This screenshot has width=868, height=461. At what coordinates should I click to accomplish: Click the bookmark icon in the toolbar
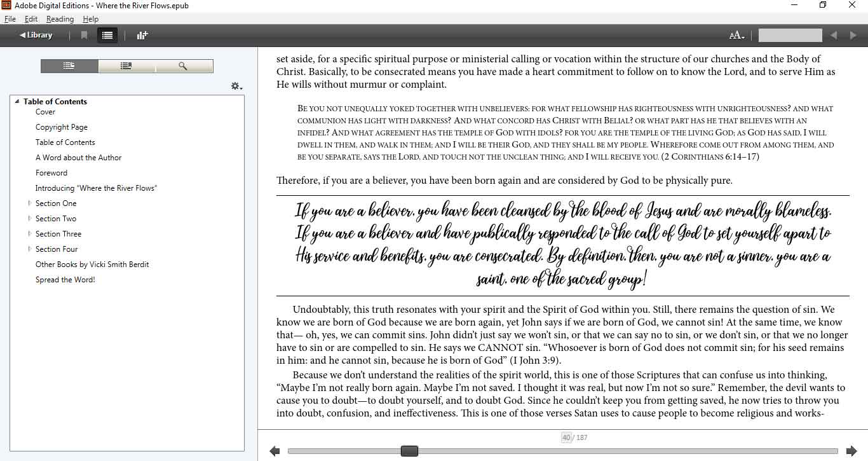[84, 36]
